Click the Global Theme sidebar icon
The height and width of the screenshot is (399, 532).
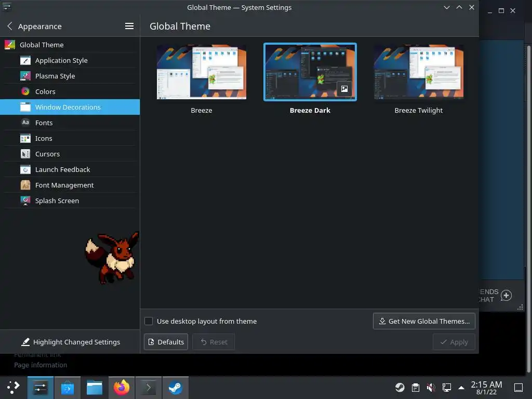pos(10,45)
